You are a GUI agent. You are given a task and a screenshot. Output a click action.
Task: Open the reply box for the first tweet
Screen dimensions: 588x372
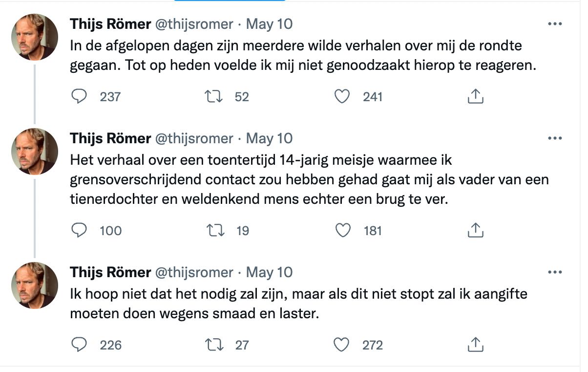point(80,96)
